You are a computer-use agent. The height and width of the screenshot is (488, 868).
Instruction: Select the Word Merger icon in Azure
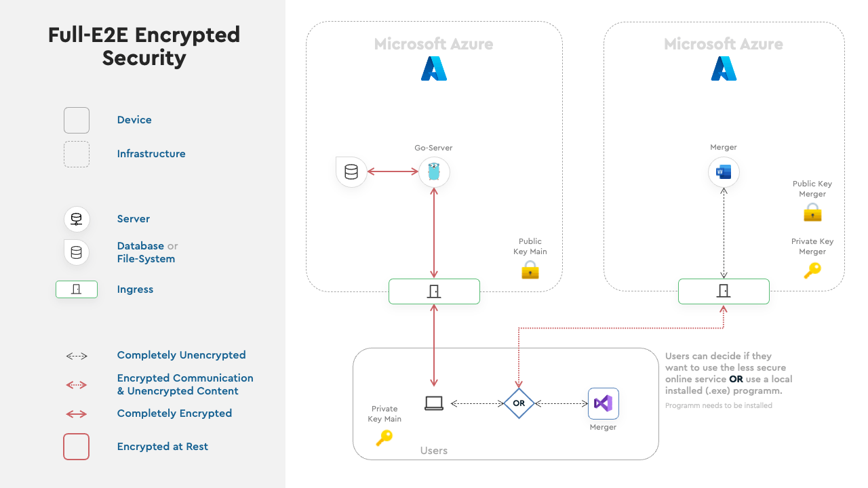click(x=724, y=172)
